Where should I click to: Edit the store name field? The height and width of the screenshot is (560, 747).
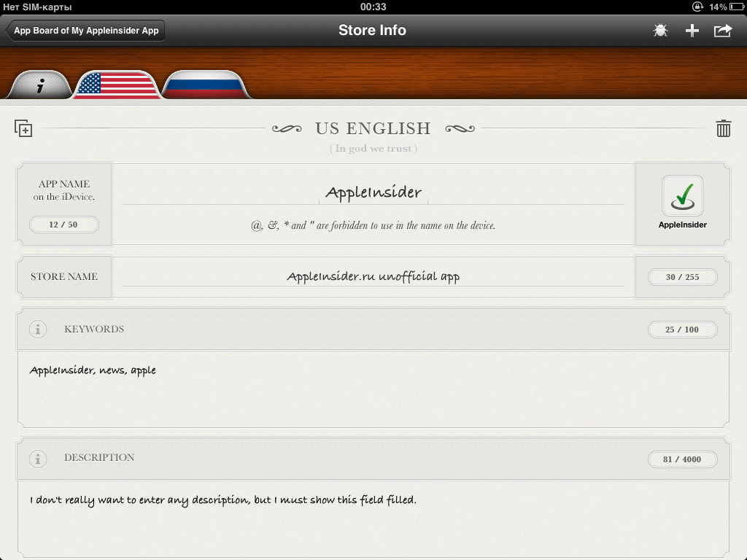click(x=373, y=276)
